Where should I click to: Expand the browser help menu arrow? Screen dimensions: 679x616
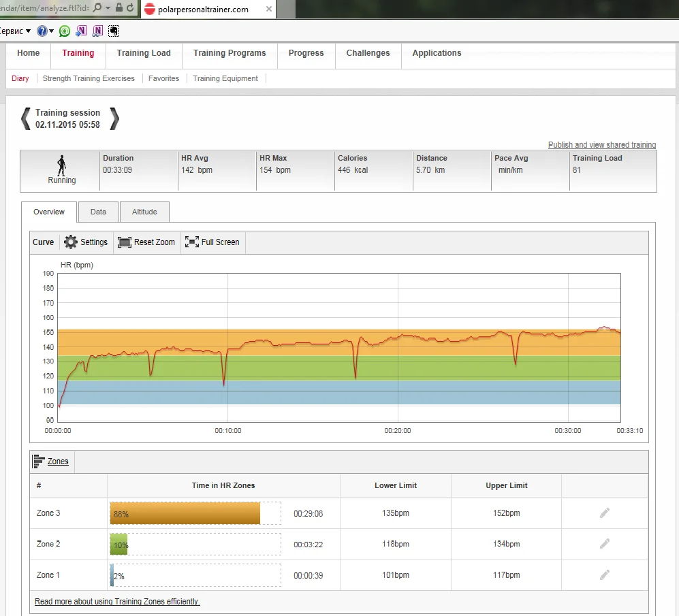tap(51, 31)
